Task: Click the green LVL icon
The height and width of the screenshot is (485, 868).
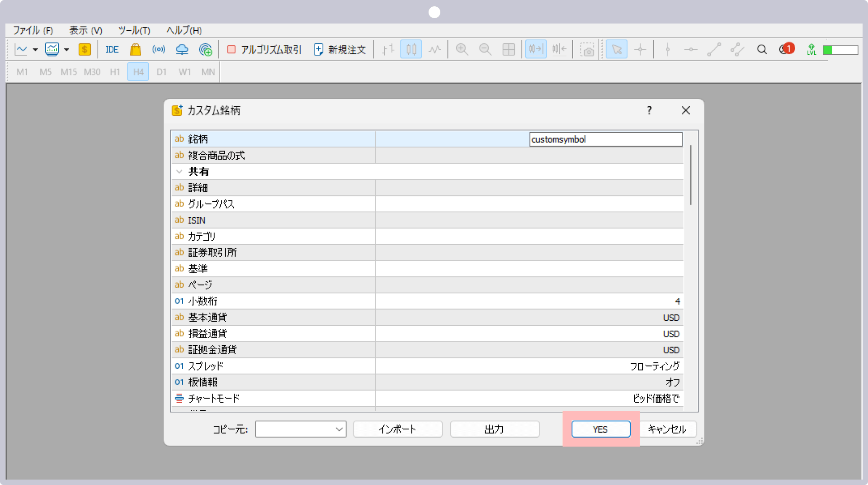Action: (811, 49)
